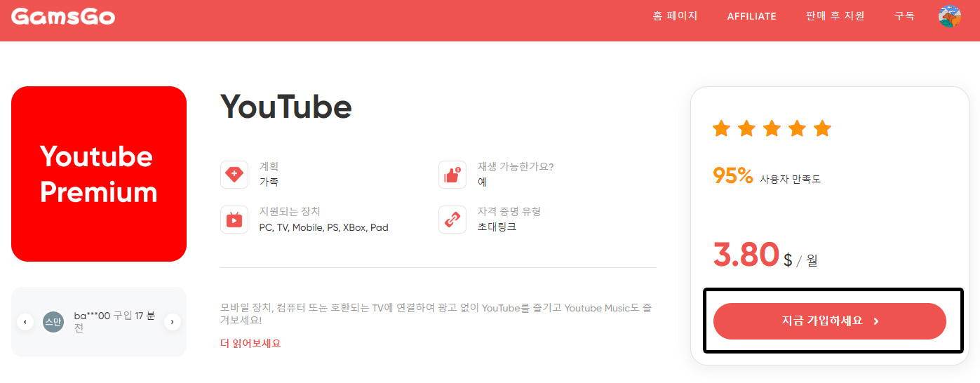Screen dimensions: 980x383
Task: Click the fifth rating star
Action: [822, 128]
